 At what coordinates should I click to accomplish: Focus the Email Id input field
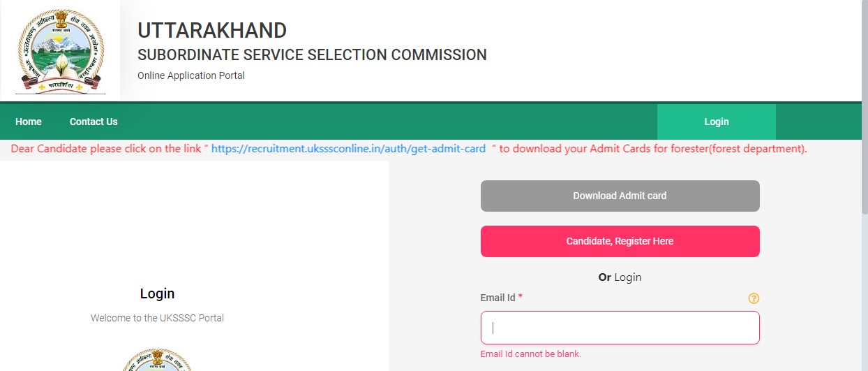[x=620, y=328]
